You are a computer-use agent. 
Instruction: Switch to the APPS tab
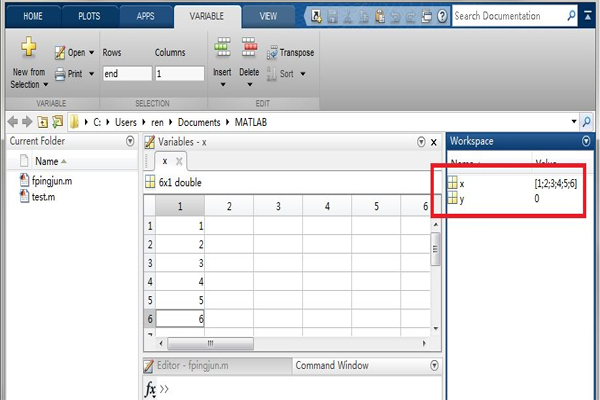point(145,16)
